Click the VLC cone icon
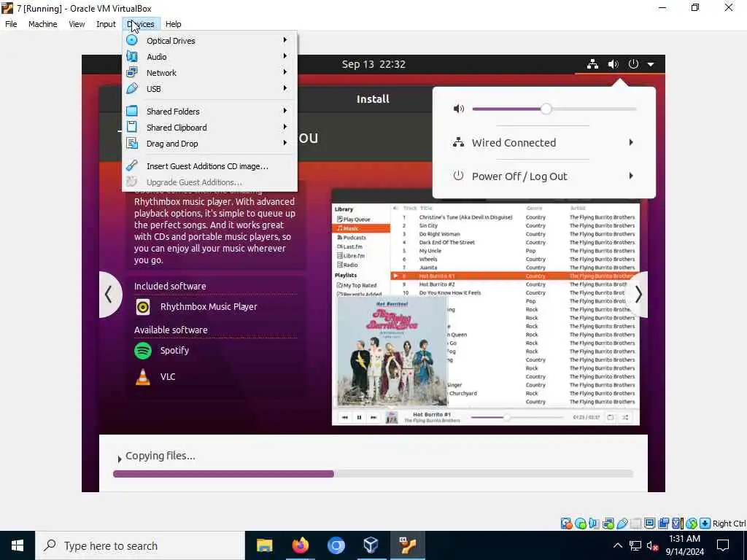 142,377
